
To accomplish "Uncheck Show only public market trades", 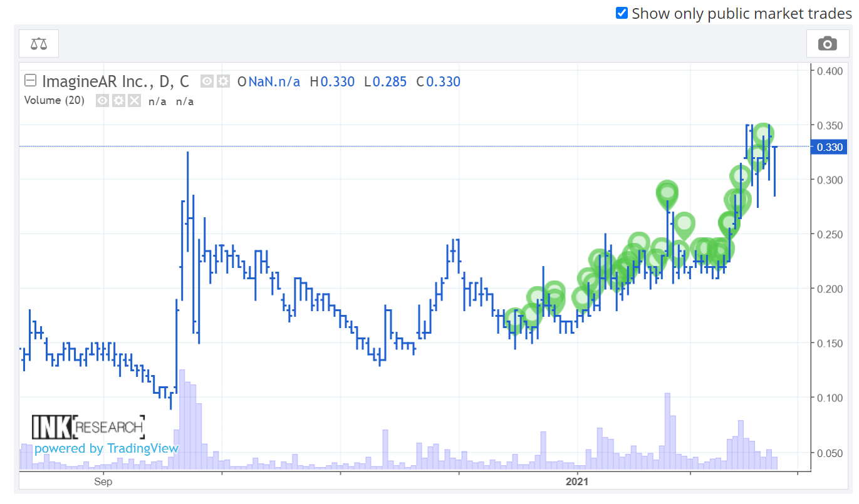I will coord(622,13).
